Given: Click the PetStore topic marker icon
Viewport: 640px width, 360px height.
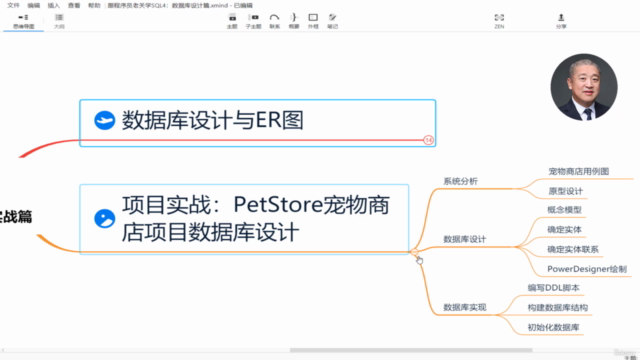Looking at the screenshot, I should [104, 218].
